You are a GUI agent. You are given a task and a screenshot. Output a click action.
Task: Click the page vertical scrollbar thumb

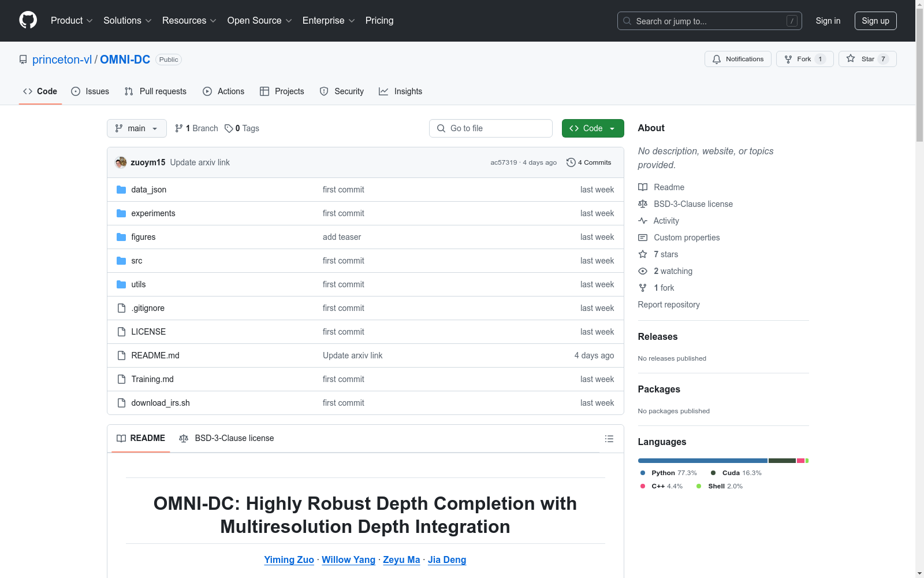[x=920, y=75]
